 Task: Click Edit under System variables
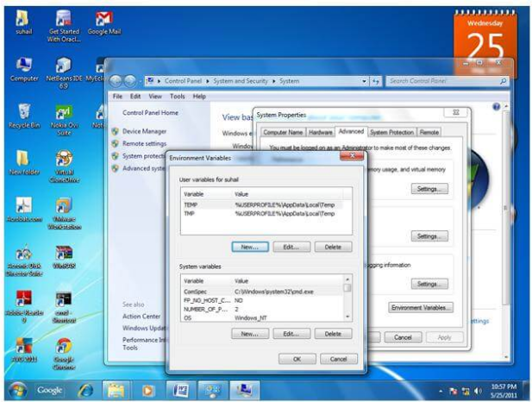tap(291, 334)
